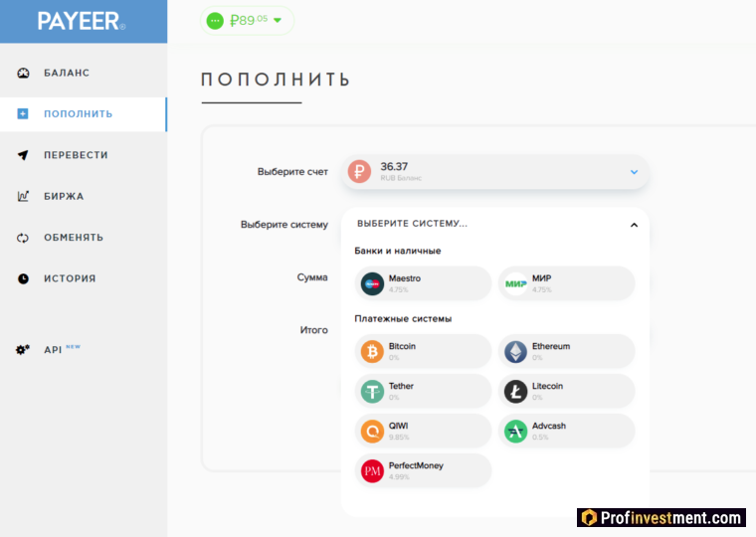Open the API menu item
This screenshot has height=537, width=756.
[x=84, y=349]
